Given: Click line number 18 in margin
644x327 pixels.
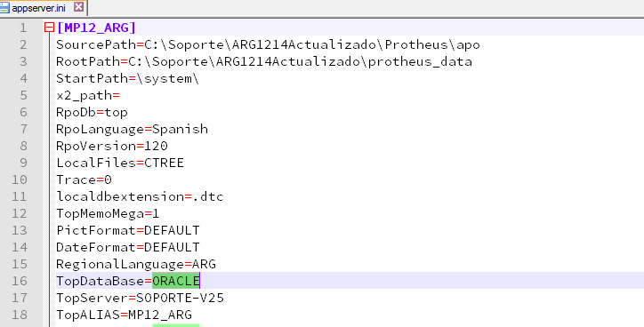Looking at the screenshot, I should click(19, 315).
